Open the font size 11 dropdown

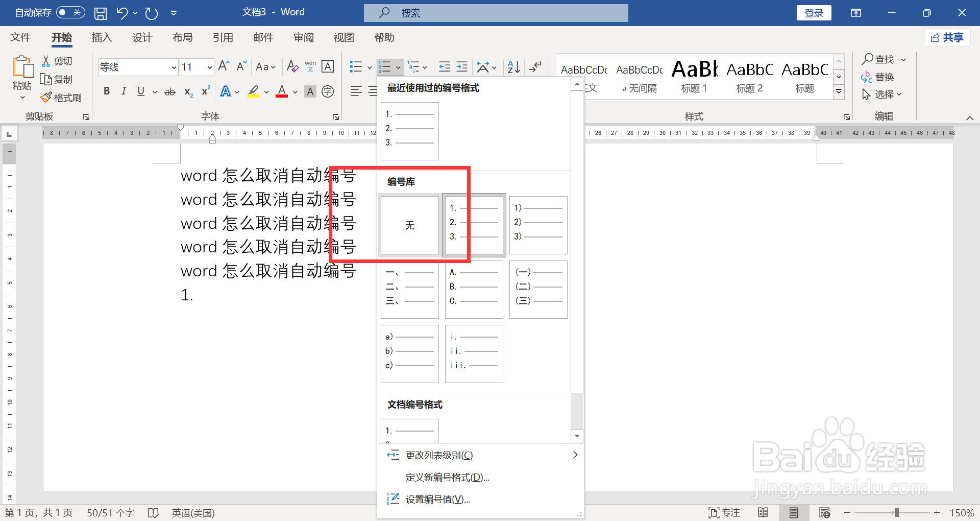point(210,67)
